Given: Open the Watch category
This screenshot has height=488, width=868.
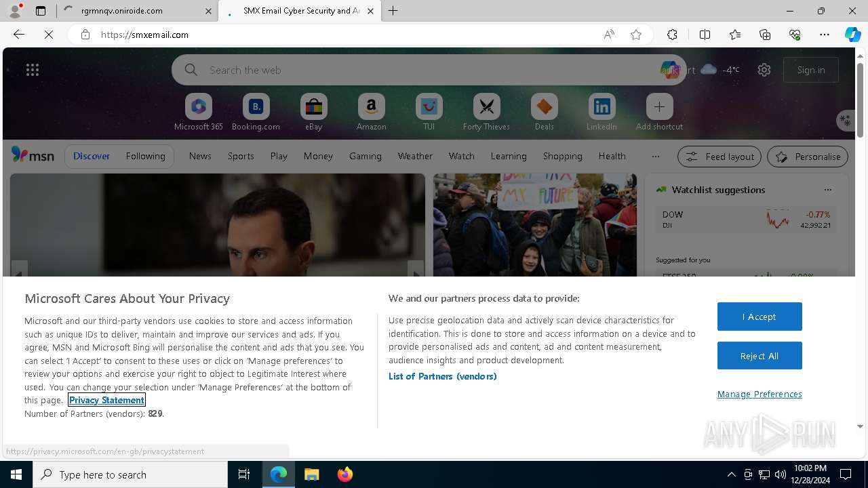Looking at the screenshot, I should pyautogui.click(x=462, y=156).
